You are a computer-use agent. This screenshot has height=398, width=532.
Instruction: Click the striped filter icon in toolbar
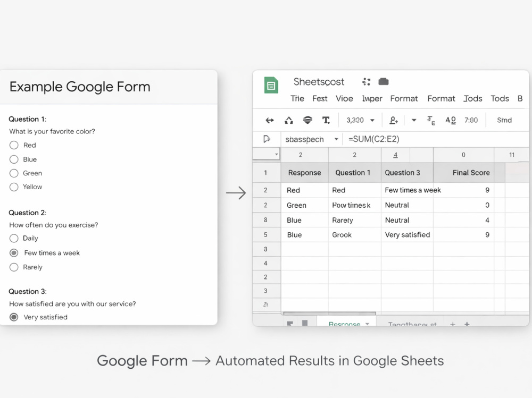tap(307, 120)
